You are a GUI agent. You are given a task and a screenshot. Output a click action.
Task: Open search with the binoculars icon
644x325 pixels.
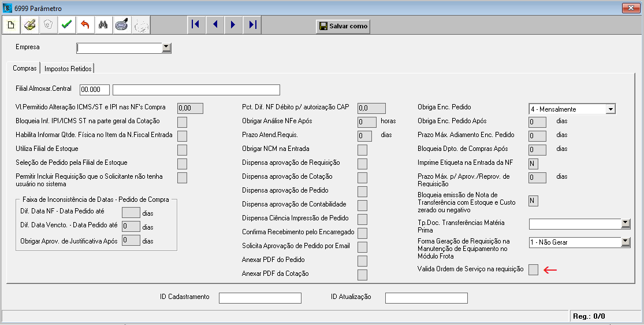[x=103, y=25]
